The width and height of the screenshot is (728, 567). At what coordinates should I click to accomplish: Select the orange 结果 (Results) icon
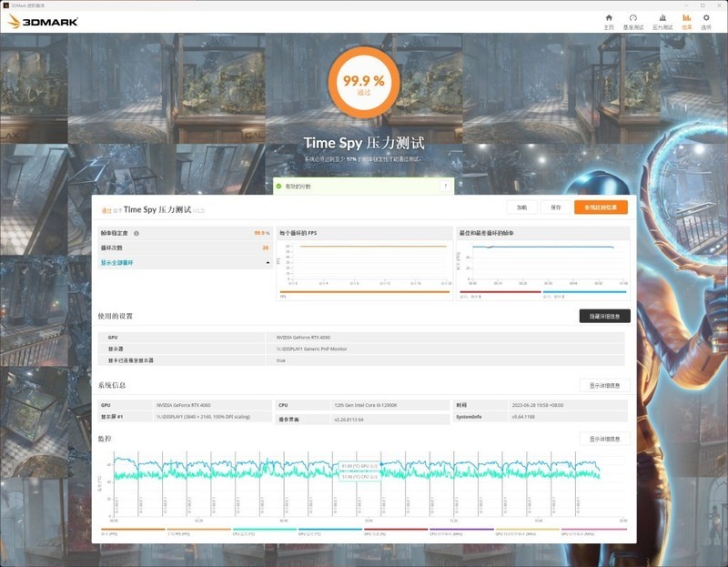point(685,17)
